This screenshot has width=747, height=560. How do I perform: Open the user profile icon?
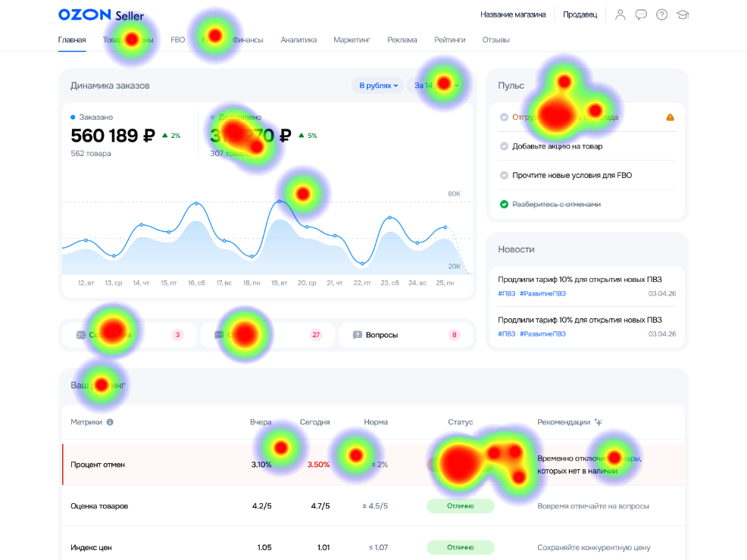point(620,14)
